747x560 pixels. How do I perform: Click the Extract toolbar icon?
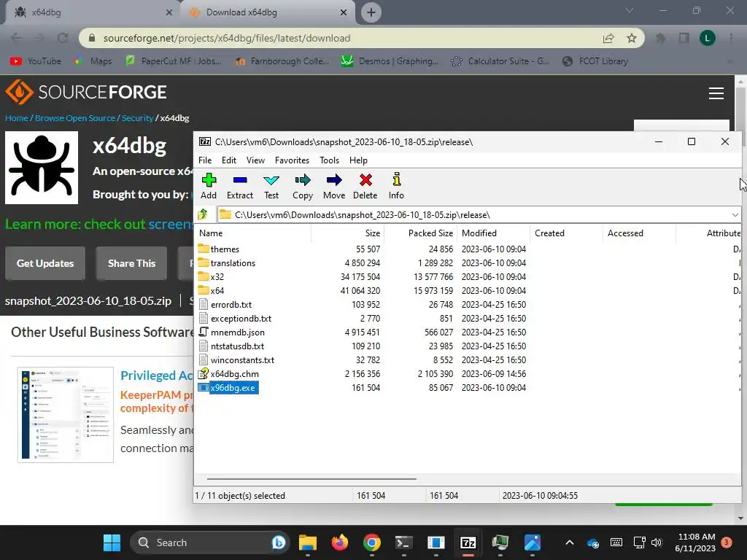(239, 186)
